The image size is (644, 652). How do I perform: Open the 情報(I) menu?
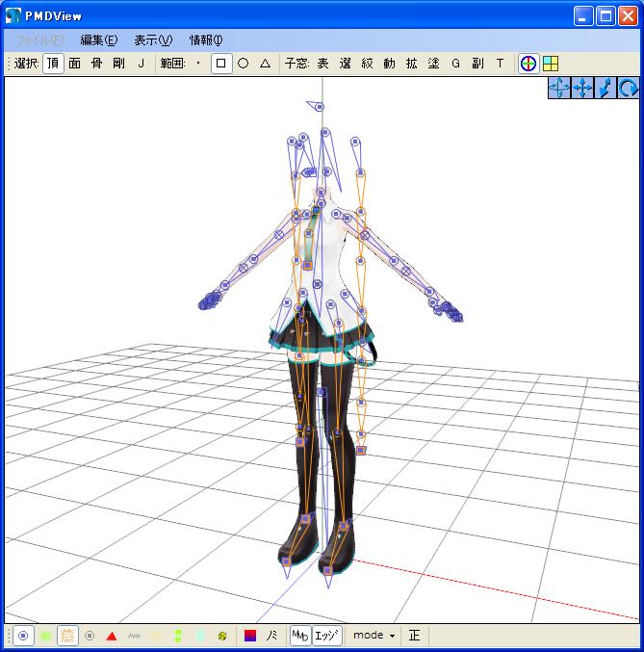point(206,39)
